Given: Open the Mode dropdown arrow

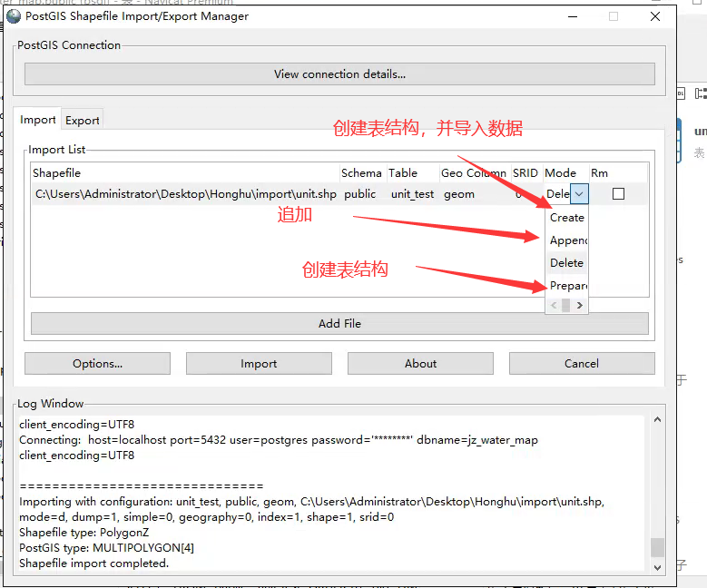Looking at the screenshot, I should (x=580, y=193).
